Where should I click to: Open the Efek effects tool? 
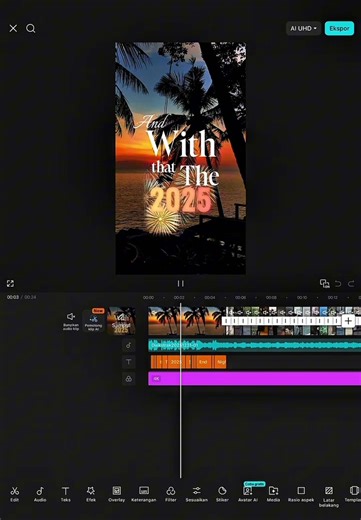(91, 494)
